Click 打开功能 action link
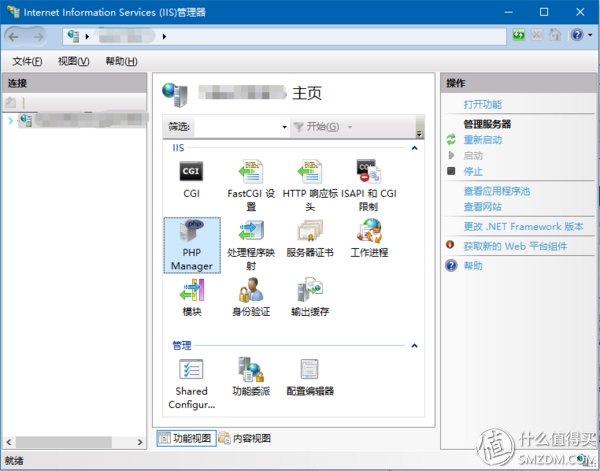This screenshot has width=600, height=471. pos(483,104)
